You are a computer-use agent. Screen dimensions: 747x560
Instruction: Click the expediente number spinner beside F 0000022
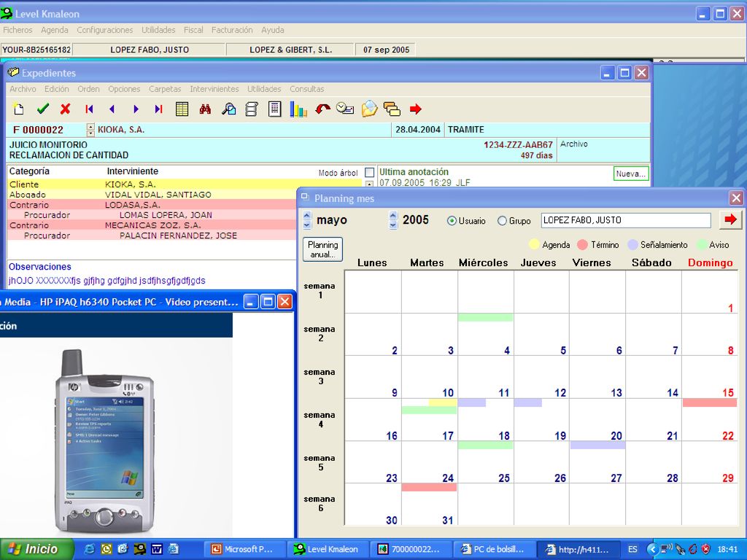(x=90, y=130)
